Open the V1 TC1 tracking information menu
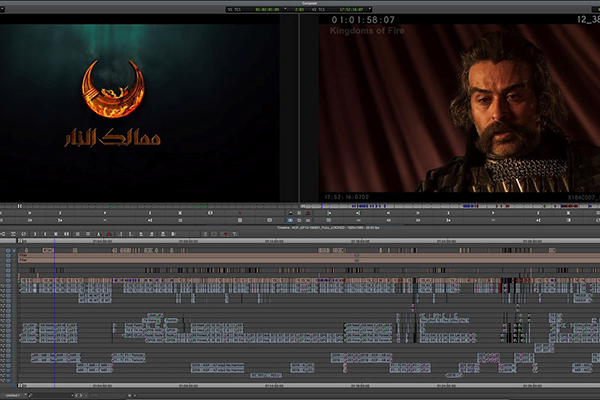Screen dimensions: 600x400 tap(285, 8)
